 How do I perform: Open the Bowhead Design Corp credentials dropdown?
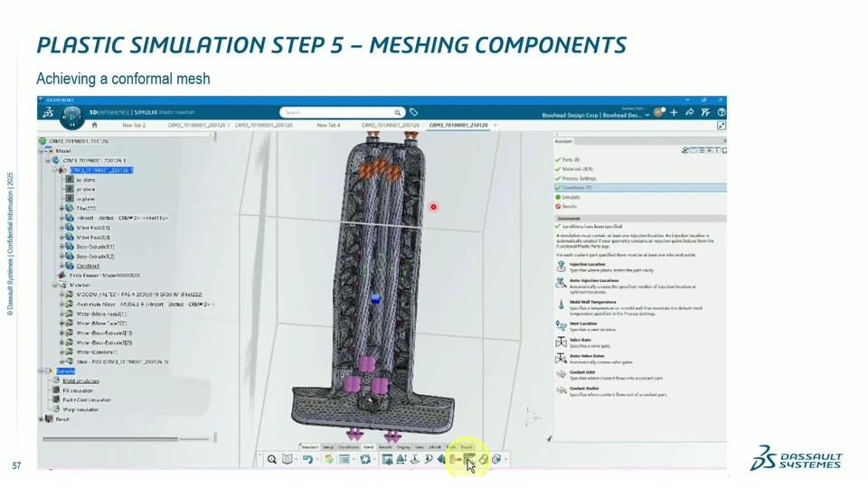[x=646, y=115]
